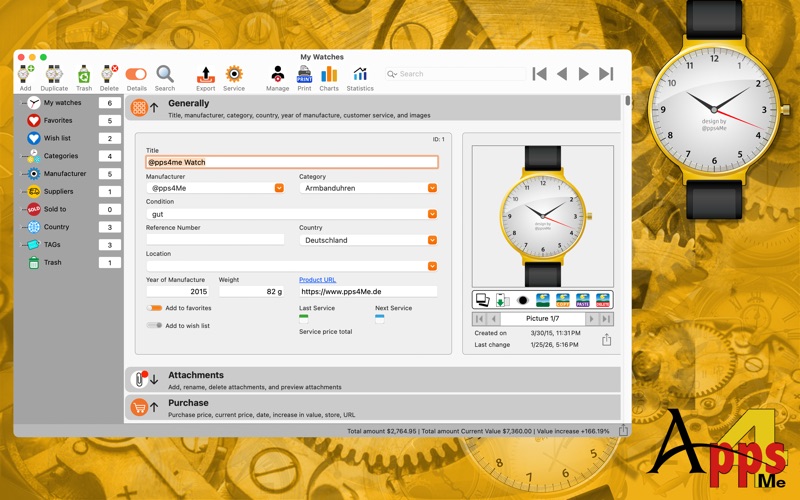Screen dimensions: 800x500
Task: Add a new watch with the Add icon
Action: (26, 74)
